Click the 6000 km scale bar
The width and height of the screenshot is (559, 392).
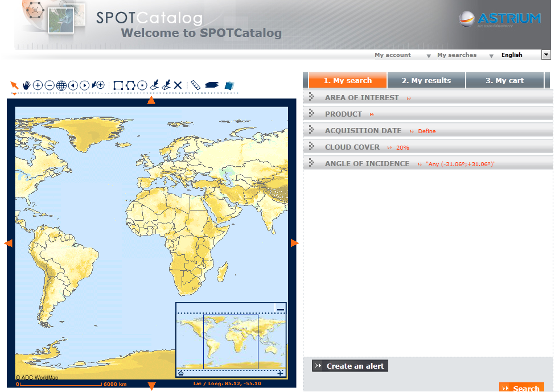71,384
